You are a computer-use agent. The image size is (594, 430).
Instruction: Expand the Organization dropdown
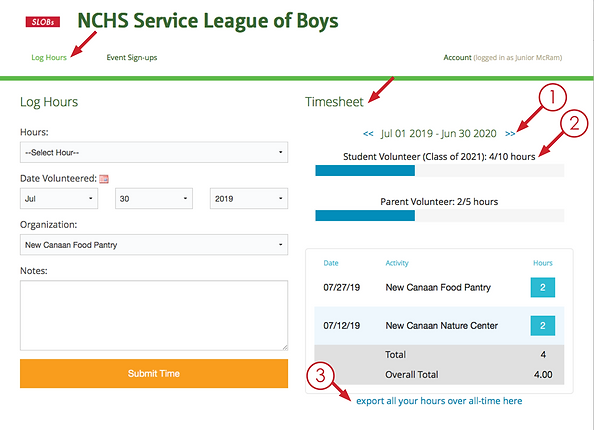coord(154,245)
